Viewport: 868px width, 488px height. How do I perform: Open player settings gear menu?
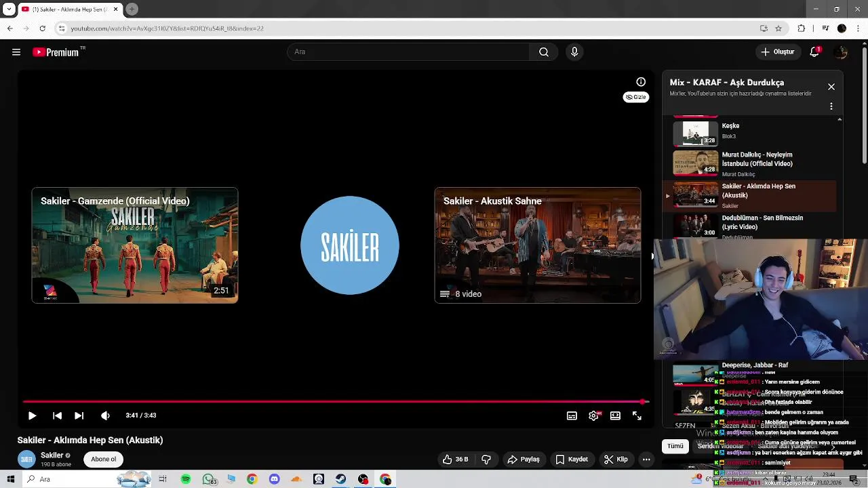[593, 415]
